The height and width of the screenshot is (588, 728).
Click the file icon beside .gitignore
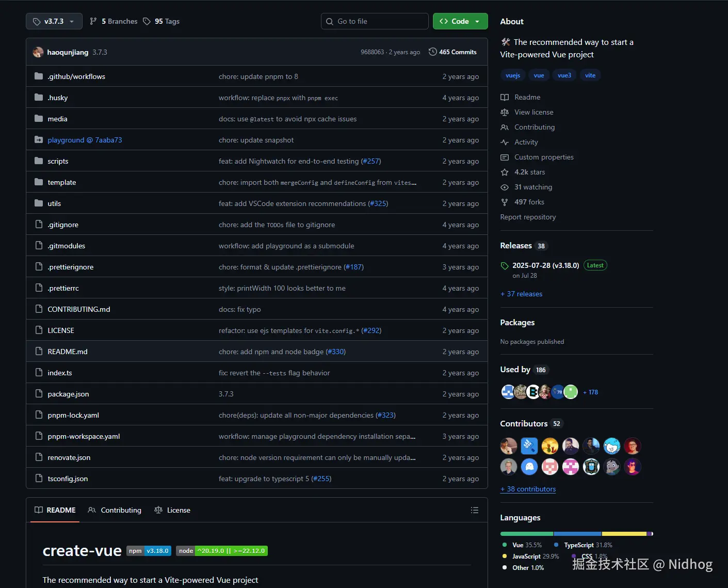tap(39, 225)
